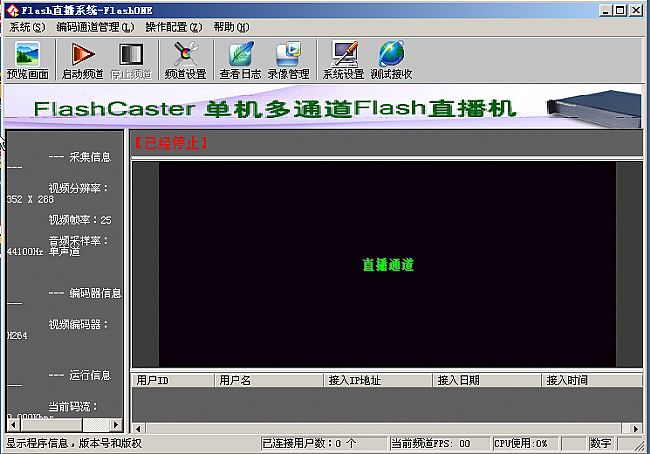Sort by 接入IP地址 column header

coord(378,380)
